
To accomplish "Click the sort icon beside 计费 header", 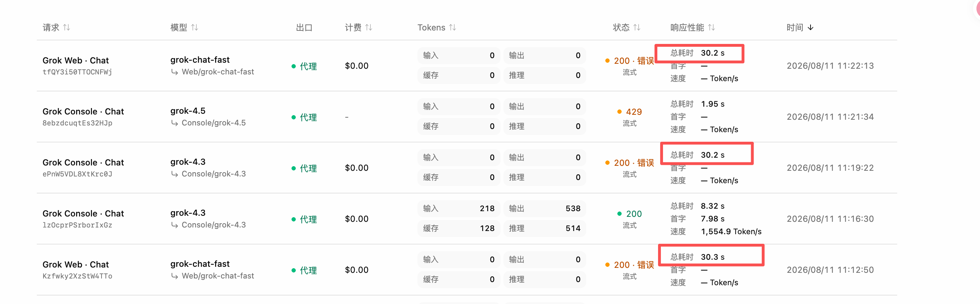I will (369, 27).
